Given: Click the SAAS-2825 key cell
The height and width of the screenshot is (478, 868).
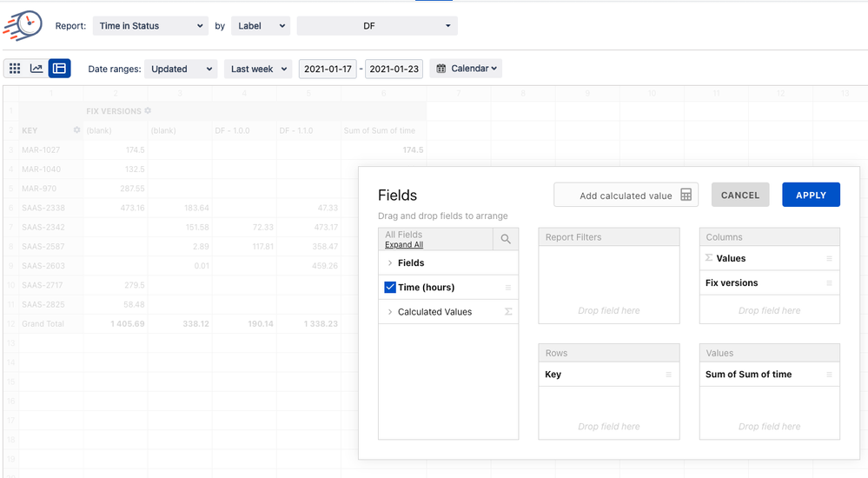Looking at the screenshot, I should pyautogui.click(x=51, y=305).
